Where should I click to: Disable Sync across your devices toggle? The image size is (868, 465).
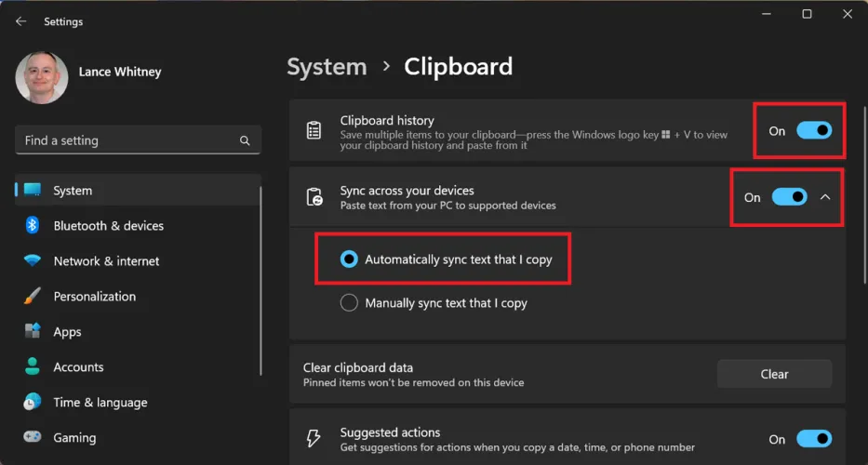789,197
